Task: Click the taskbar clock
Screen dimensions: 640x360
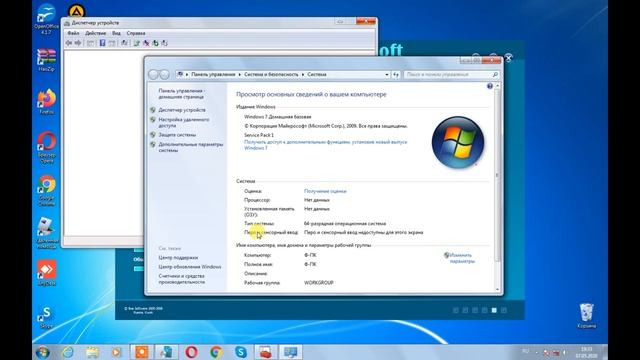Action: [586, 352]
